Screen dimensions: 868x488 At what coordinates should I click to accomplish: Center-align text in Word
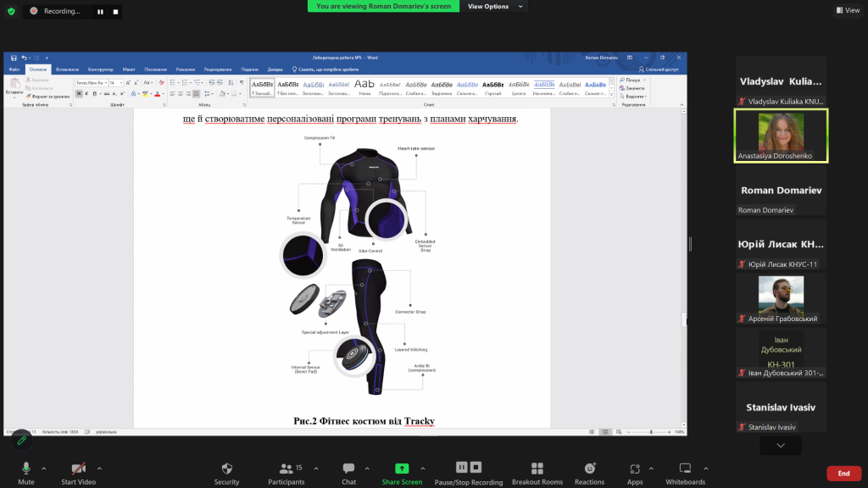click(180, 94)
